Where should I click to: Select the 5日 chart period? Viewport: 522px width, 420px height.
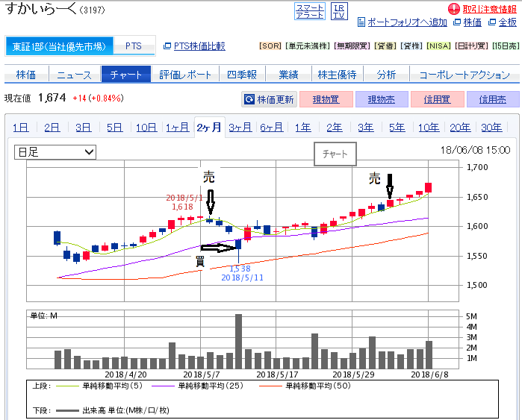[114, 127]
